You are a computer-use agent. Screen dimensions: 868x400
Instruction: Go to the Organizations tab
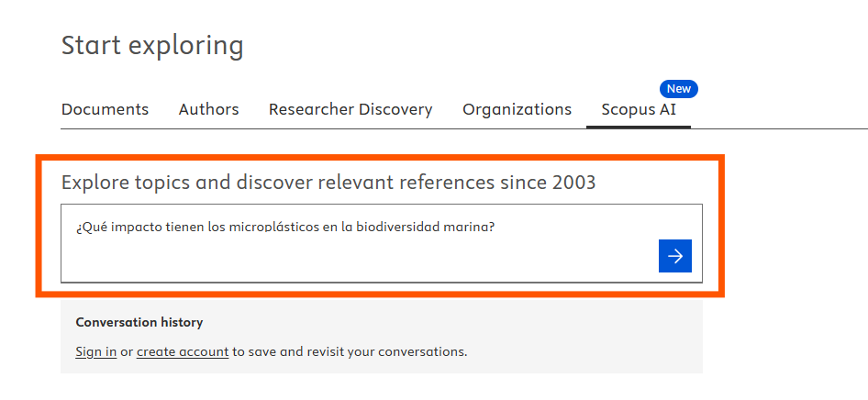(517, 109)
